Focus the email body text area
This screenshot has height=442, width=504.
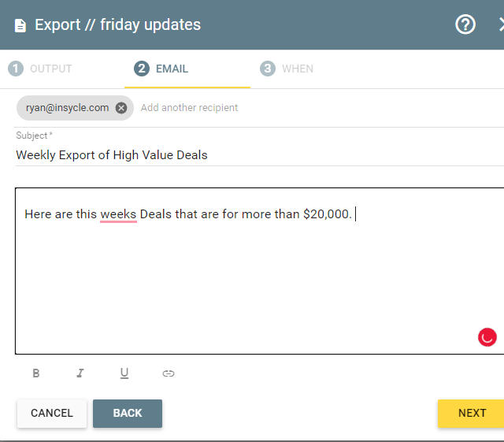[260, 271]
